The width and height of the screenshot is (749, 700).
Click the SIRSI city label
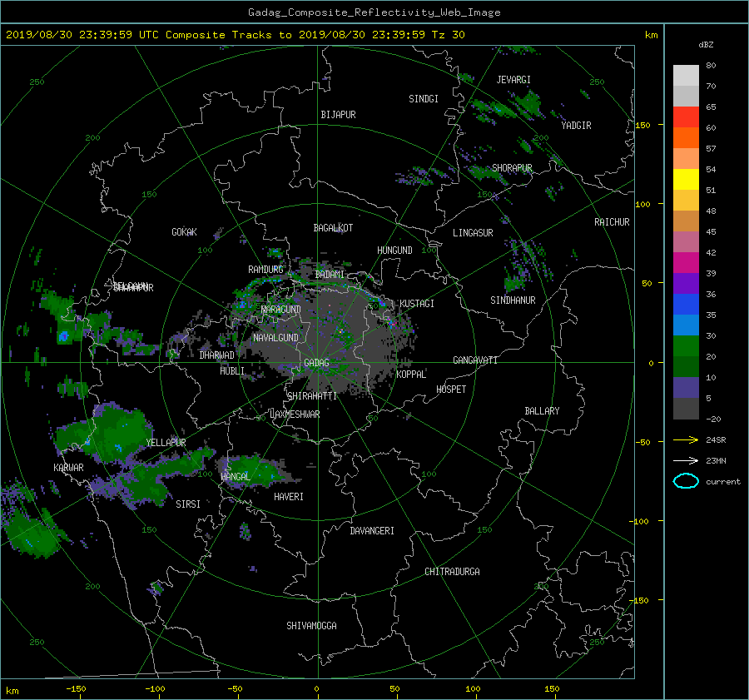[188, 504]
